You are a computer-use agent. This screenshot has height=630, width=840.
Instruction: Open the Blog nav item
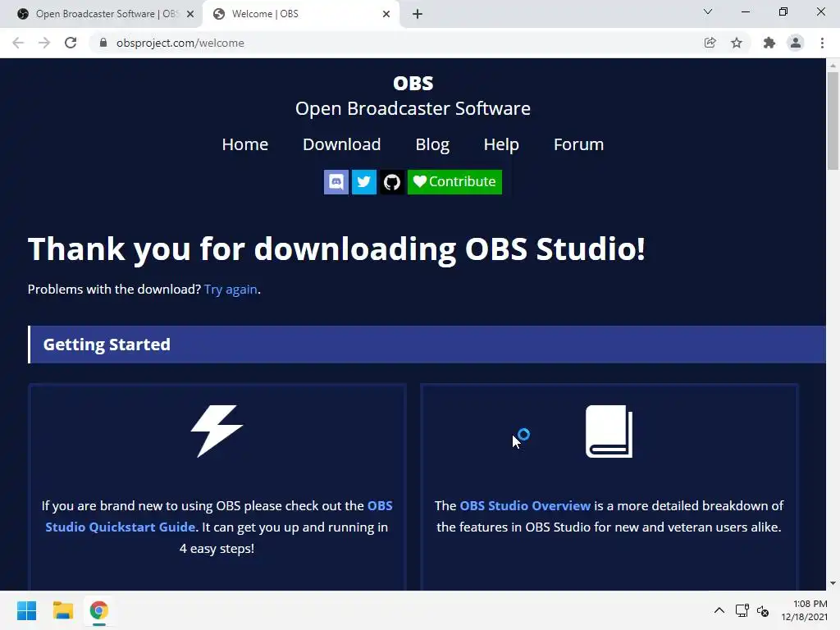point(432,144)
